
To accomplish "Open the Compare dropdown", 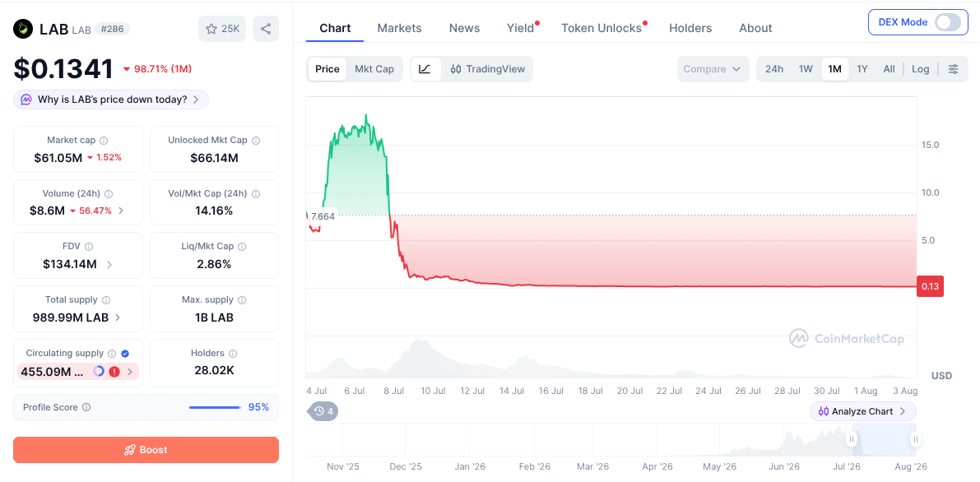I will (x=713, y=69).
